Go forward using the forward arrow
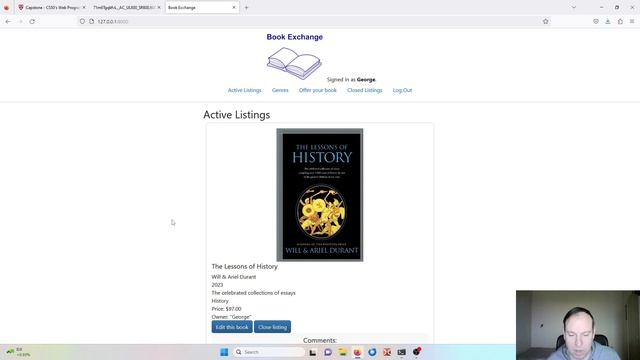 pos(20,21)
